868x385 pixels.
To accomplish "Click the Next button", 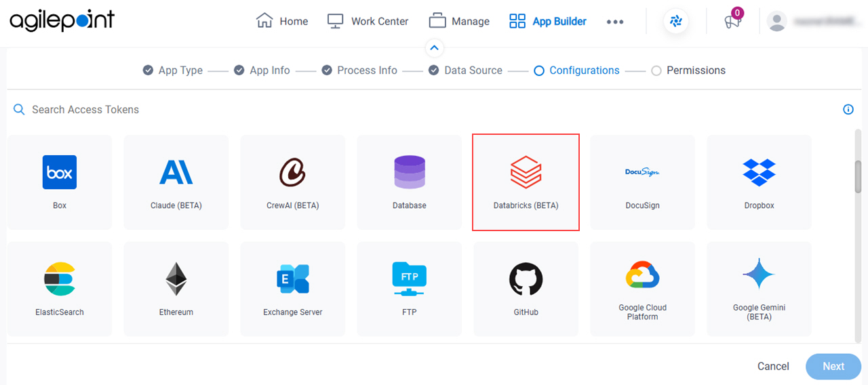I will [833, 366].
